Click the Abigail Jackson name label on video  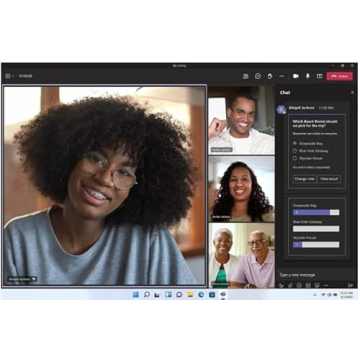point(22,279)
